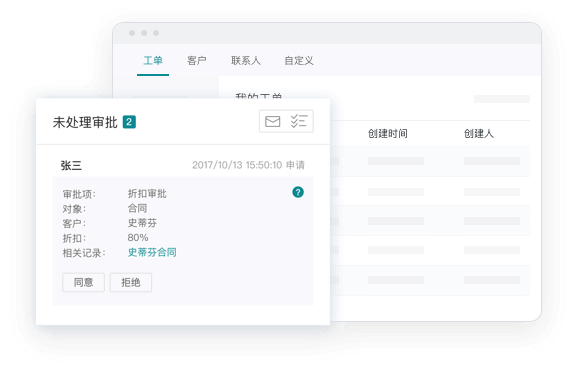Viewport: 572px width, 373px height.
Task: Click the question mark help icon
Action: pos(298,192)
